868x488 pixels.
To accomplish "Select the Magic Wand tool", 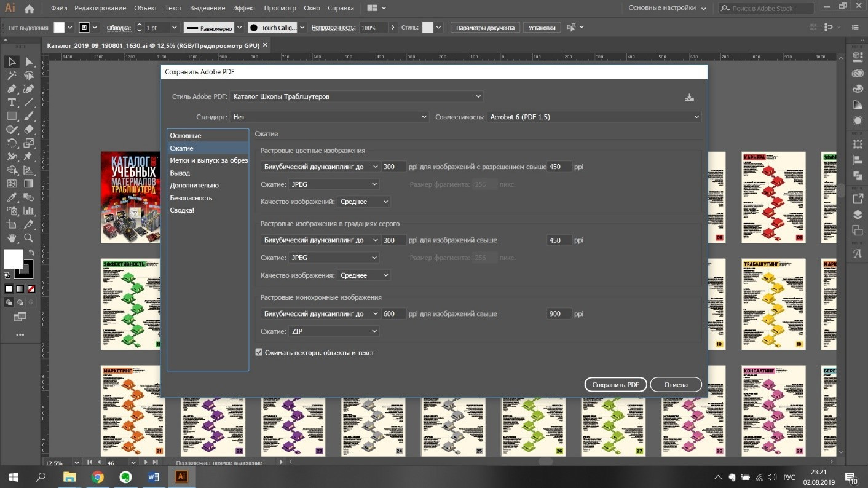I will pos(12,75).
